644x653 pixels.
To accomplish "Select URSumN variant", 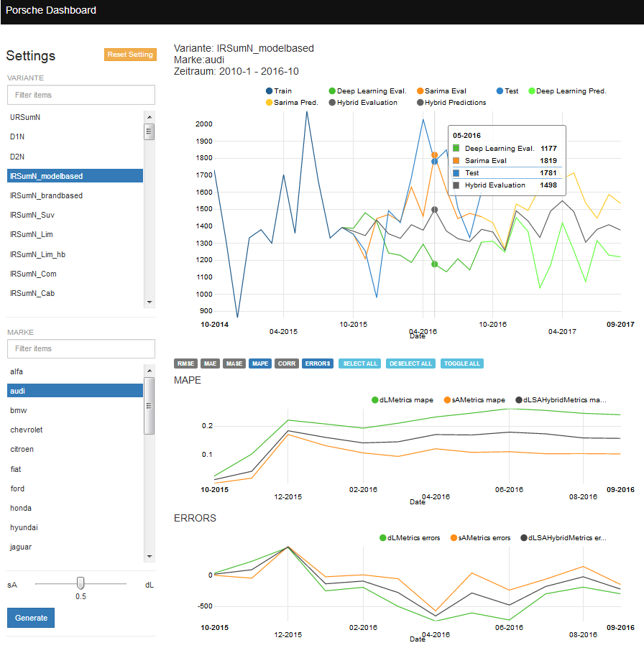I will pos(75,117).
